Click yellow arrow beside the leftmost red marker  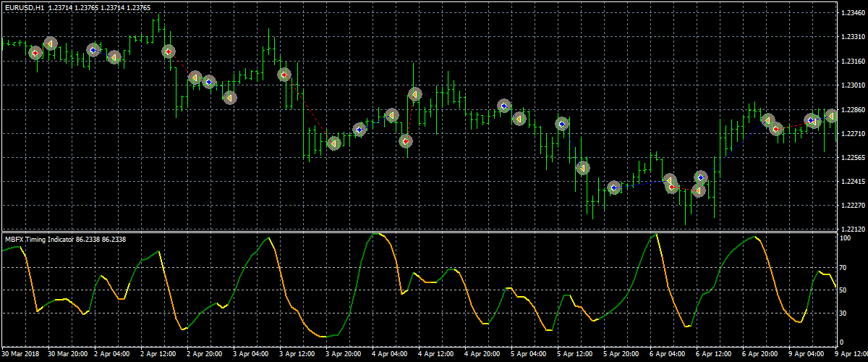coord(50,44)
